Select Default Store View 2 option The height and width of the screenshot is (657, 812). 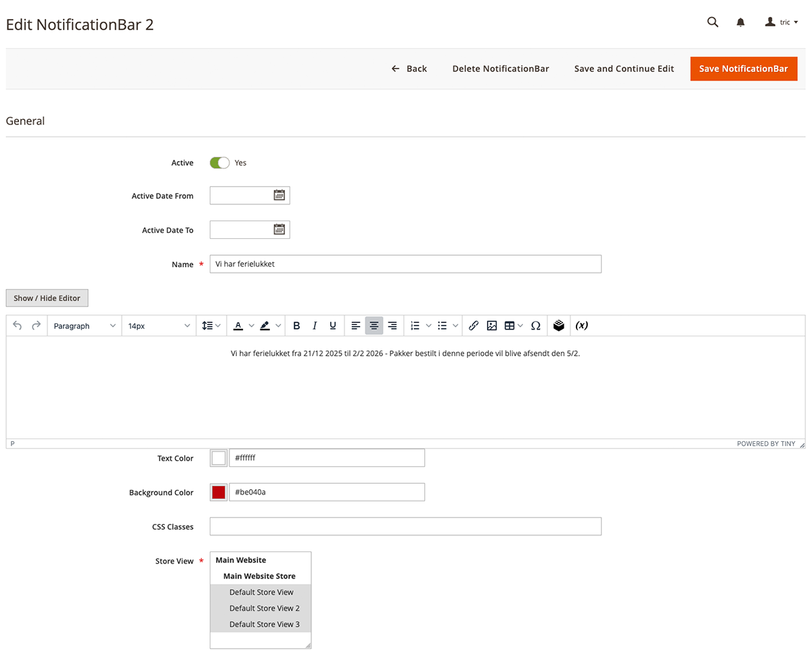[264, 608]
